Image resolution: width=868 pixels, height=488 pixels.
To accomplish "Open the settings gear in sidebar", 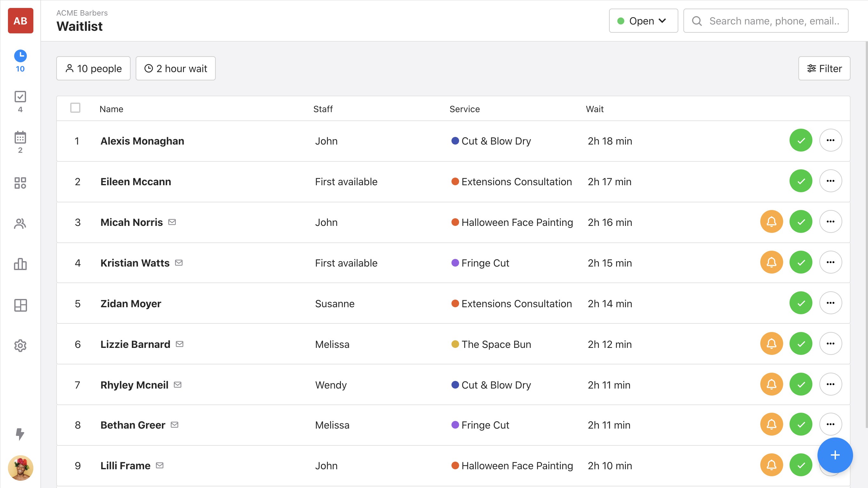I will point(20,345).
